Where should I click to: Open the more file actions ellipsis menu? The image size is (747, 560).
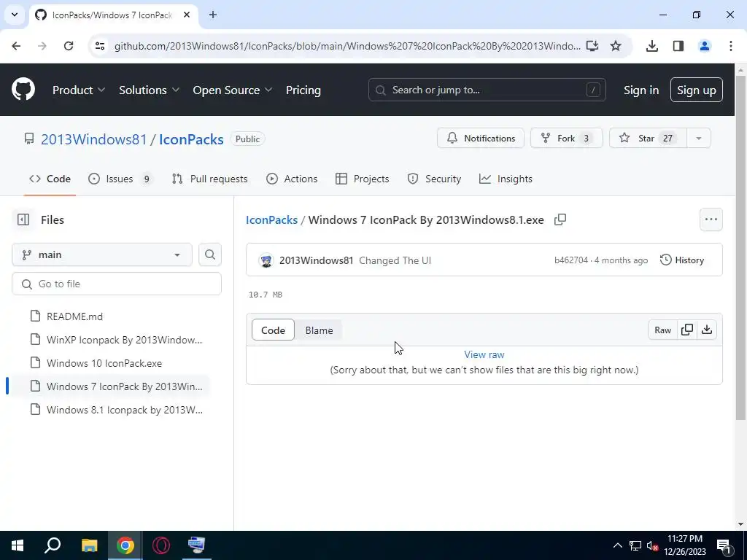[x=711, y=219]
